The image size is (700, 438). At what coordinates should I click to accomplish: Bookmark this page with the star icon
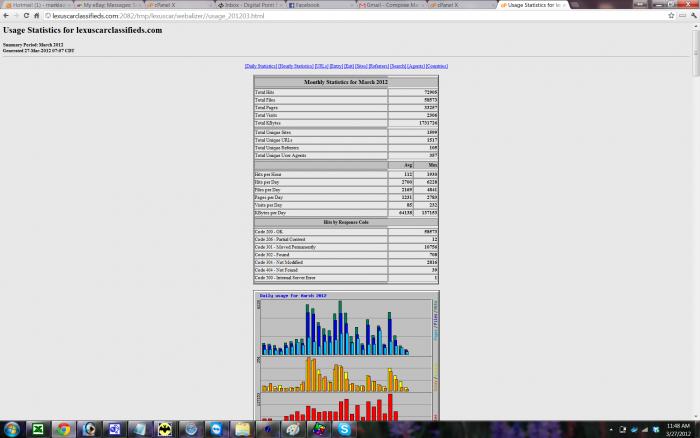point(671,16)
